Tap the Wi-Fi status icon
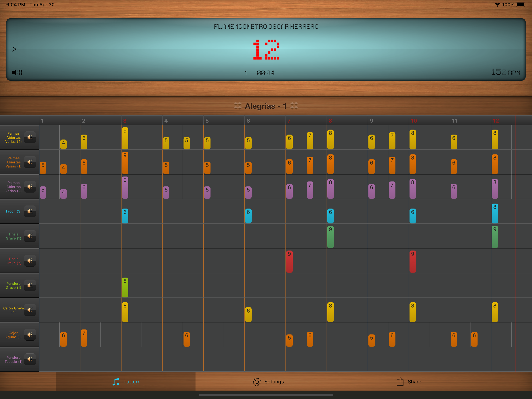Viewport: 532px width, 399px height. click(x=497, y=4)
